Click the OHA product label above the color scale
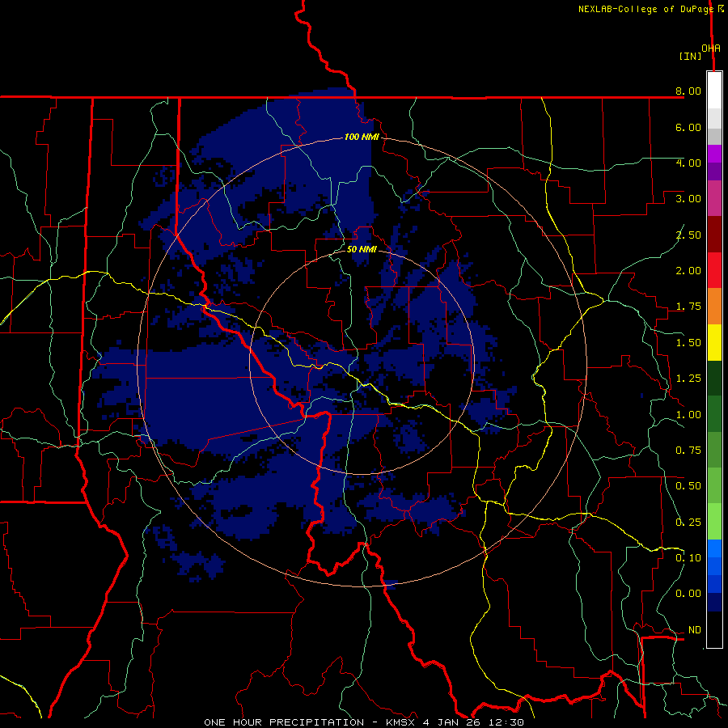 point(711,49)
